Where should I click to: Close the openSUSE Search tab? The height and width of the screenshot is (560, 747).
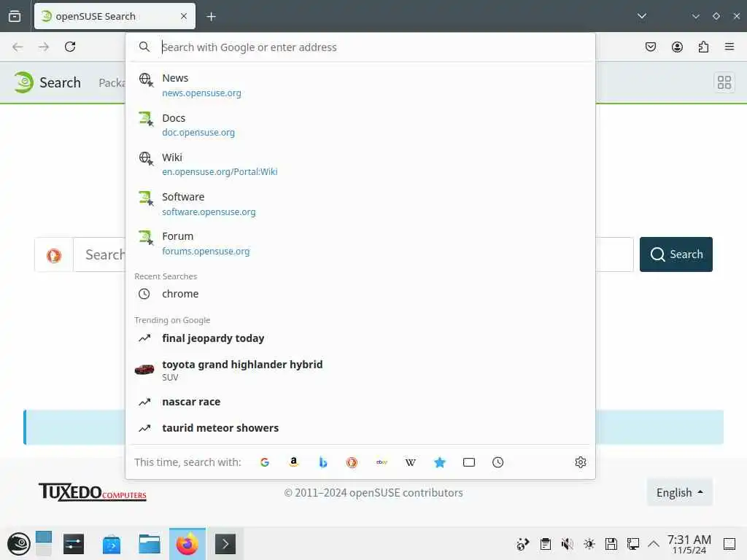pyautogui.click(x=184, y=16)
